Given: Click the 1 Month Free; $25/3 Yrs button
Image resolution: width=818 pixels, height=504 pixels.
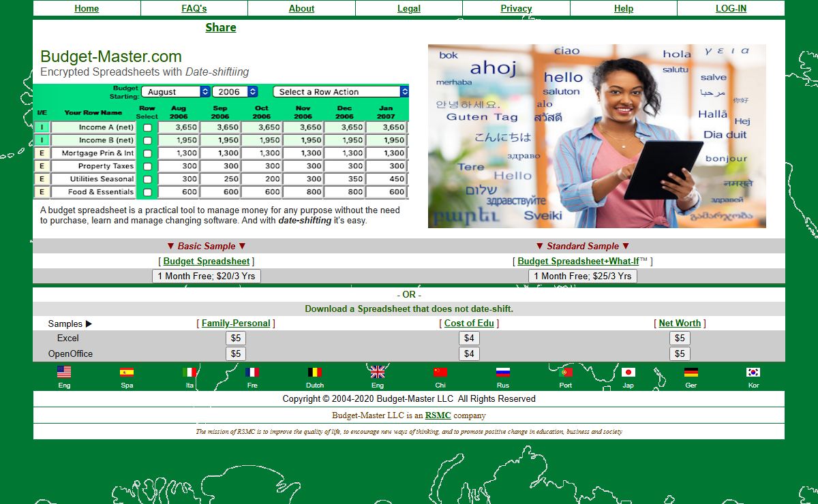Looking at the screenshot, I should click(583, 276).
